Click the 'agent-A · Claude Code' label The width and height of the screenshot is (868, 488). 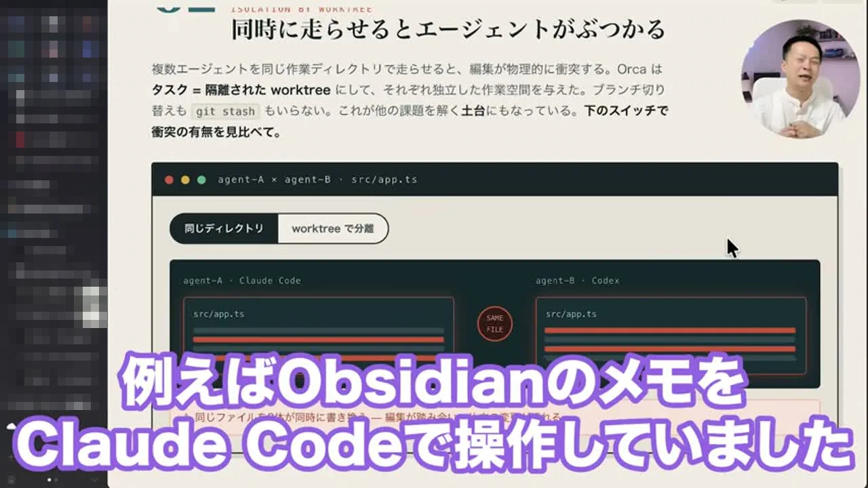[242, 281]
